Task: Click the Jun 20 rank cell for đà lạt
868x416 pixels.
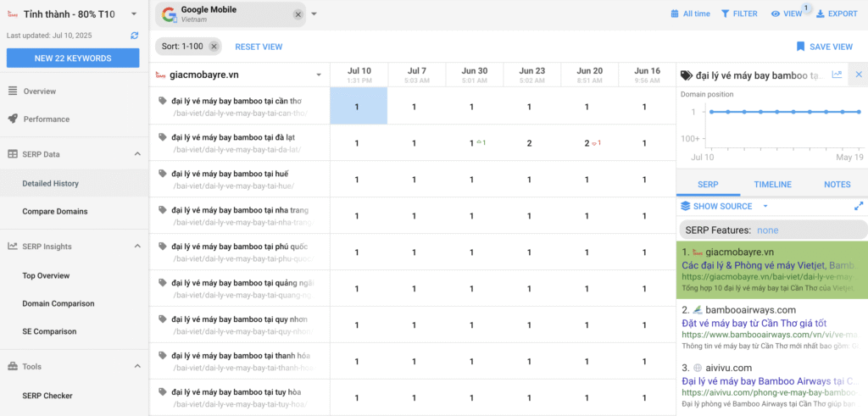Action: 590,142
